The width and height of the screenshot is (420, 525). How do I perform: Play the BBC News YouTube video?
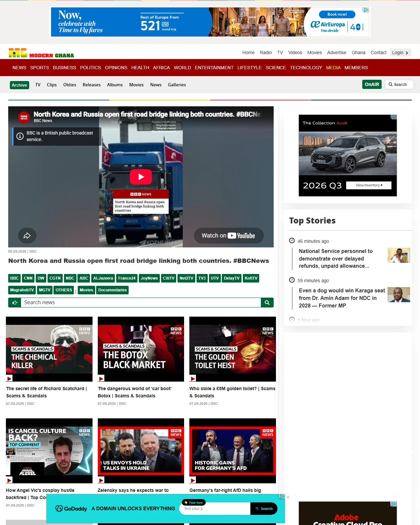(141, 177)
